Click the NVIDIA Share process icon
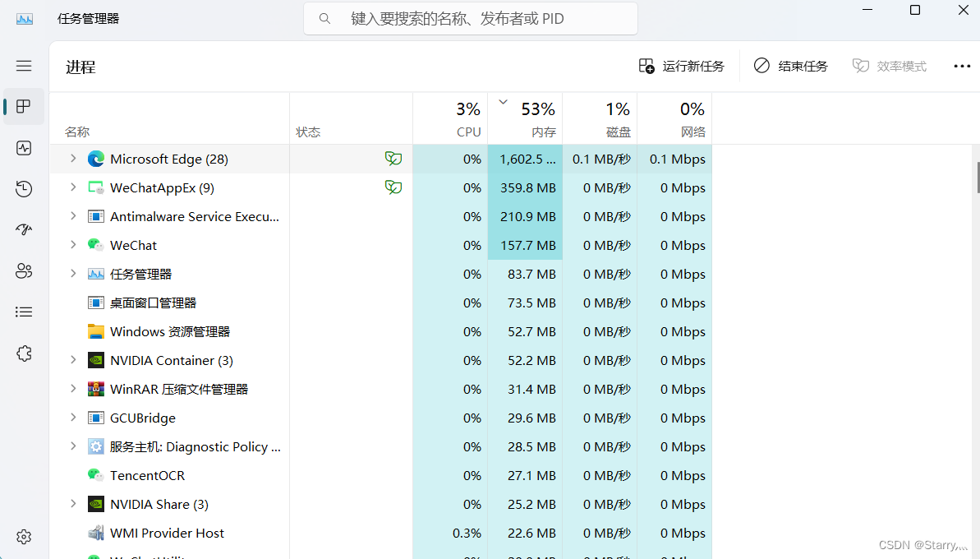980x559 pixels. click(95, 504)
